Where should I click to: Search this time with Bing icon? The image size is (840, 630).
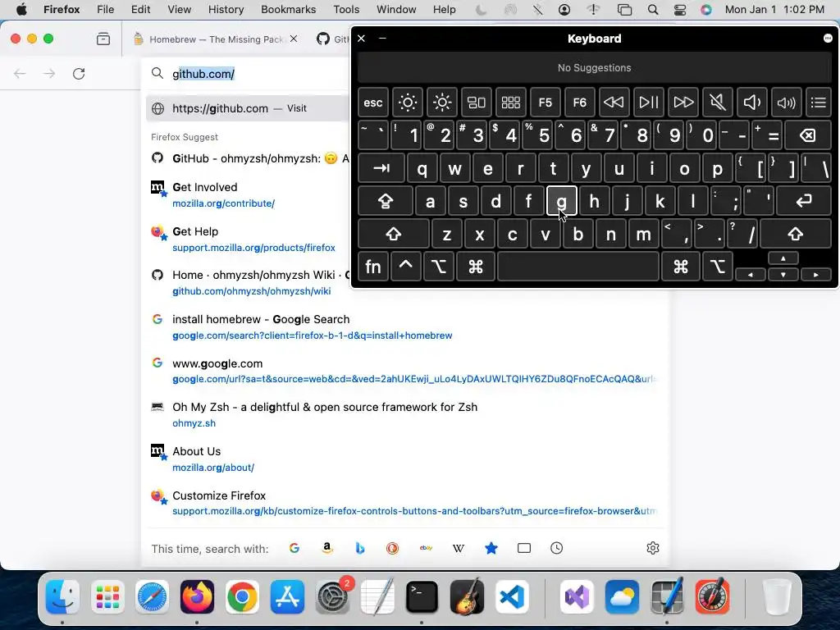[x=360, y=548]
